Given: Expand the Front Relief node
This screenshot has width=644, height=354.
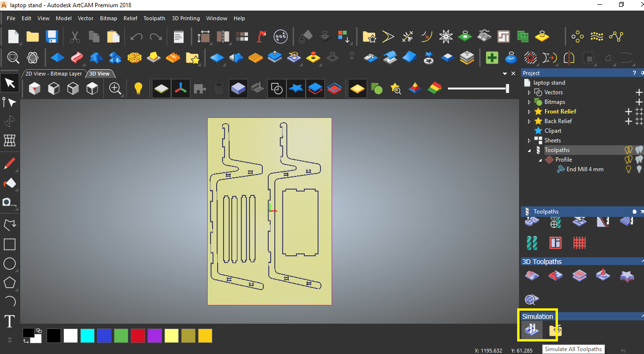Looking at the screenshot, I should point(530,112).
